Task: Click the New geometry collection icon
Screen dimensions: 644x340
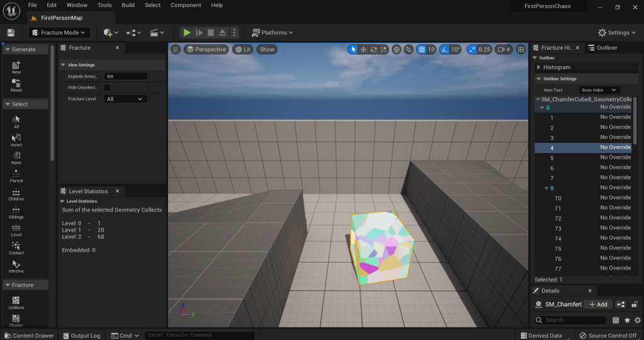Action: click(16, 66)
